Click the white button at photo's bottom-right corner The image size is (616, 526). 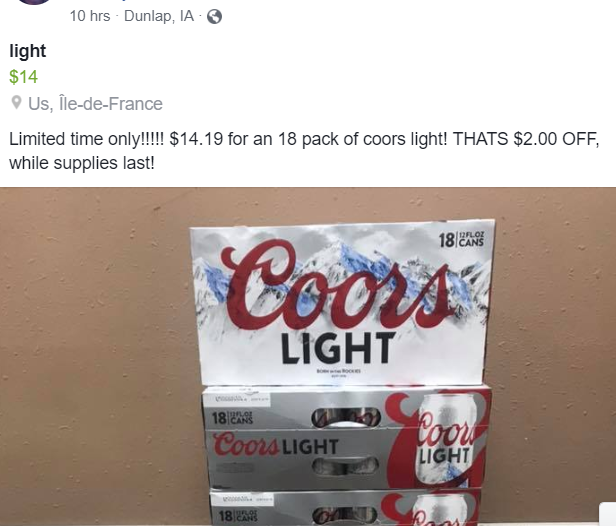pos(607,514)
